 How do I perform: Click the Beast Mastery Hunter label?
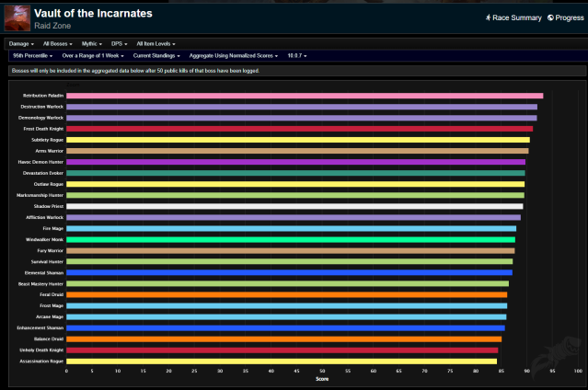click(x=40, y=284)
